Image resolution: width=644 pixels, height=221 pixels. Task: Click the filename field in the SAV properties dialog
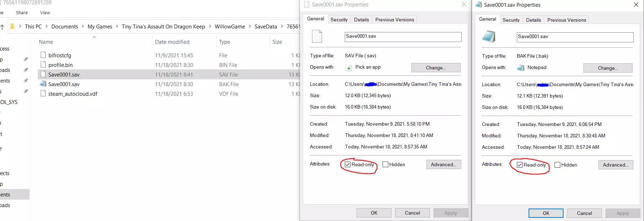[x=403, y=36]
